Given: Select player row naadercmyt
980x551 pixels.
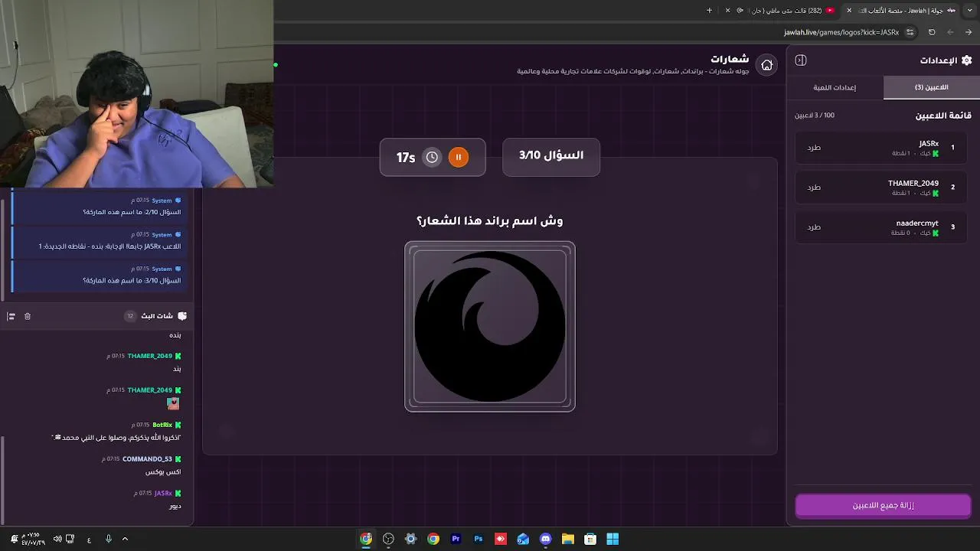Looking at the screenshot, I should click(881, 227).
